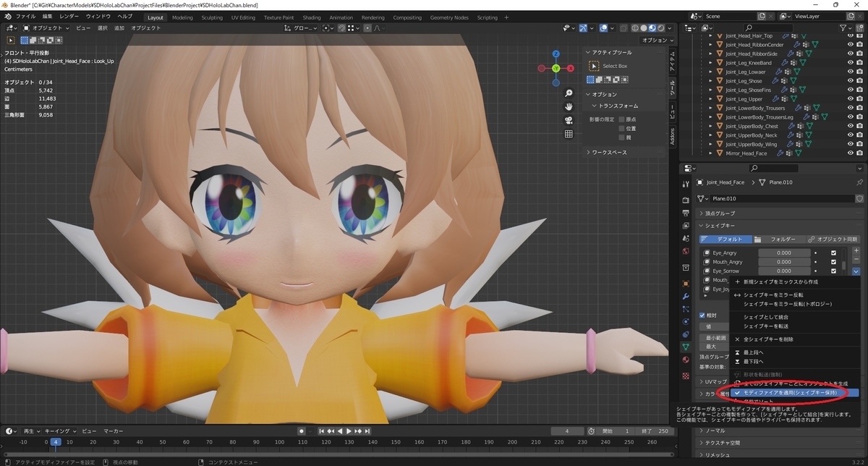Expand Joint_Leg_Shose in the outliner
868x466 pixels.
[710, 81]
